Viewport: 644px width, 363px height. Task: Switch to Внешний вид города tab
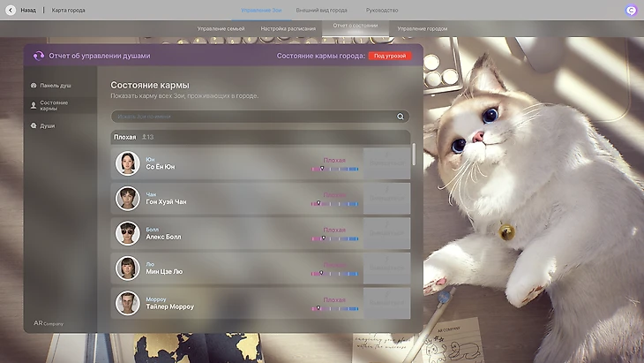pos(321,10)
